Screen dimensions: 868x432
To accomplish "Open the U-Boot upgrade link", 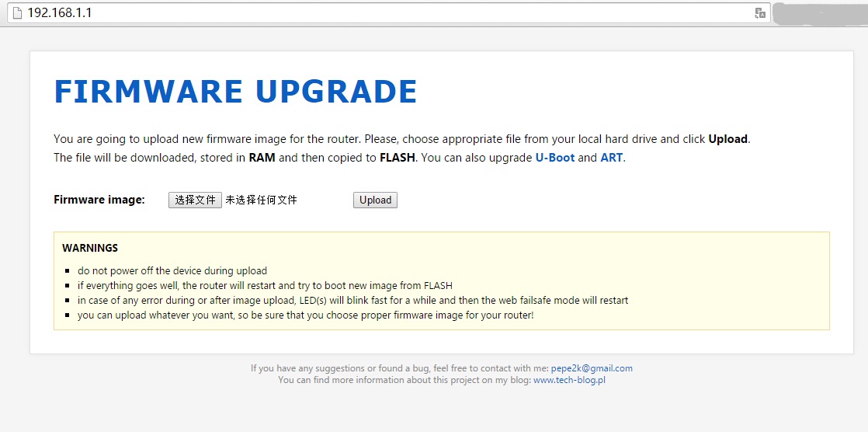I will pyautogui.click(x=554, y=157).
